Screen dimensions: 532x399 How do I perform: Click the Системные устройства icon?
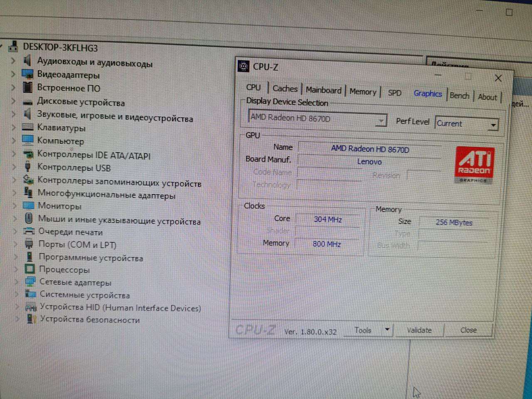click(30, 294)
